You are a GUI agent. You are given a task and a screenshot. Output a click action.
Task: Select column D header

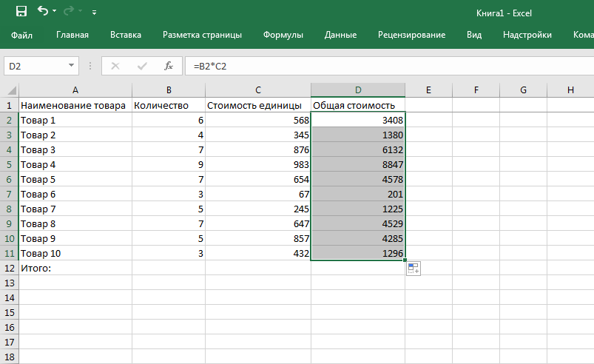pyautogui.click(x=358, y=90)
